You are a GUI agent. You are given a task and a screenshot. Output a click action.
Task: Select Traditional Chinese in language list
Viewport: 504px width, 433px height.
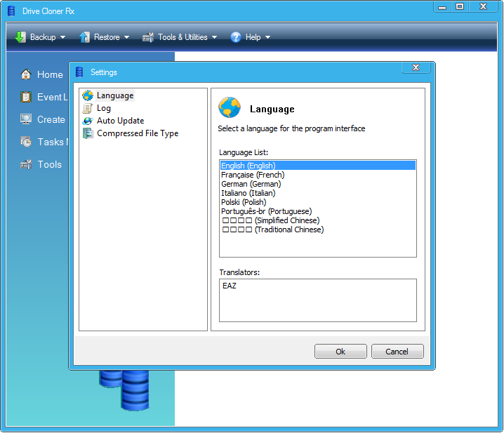(x=318, y=229)
